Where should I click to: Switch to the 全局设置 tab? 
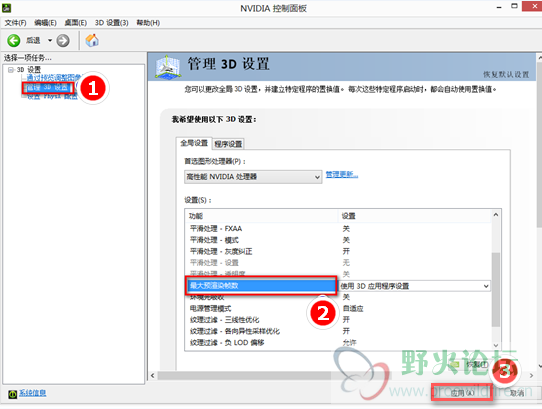pos(194,143)
